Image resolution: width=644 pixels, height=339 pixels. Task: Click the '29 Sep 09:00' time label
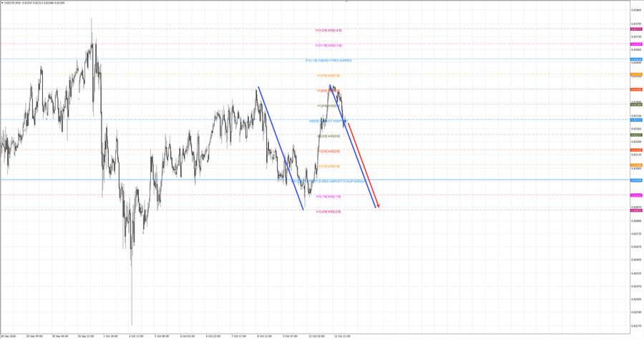pyautogui.click(x=34, y=336)
